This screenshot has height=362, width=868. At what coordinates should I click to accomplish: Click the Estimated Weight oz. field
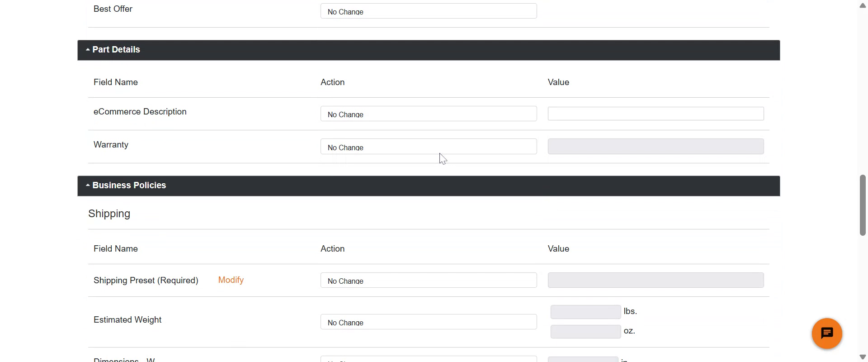tap(585, 332)
